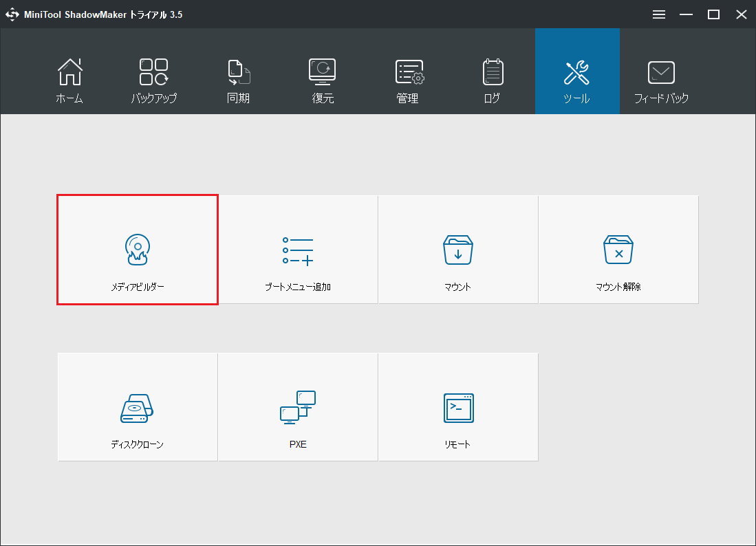Viewport: 756px width, 546px height.
Task: Open the ホーム navigation icon
Action: click(69, 71)
